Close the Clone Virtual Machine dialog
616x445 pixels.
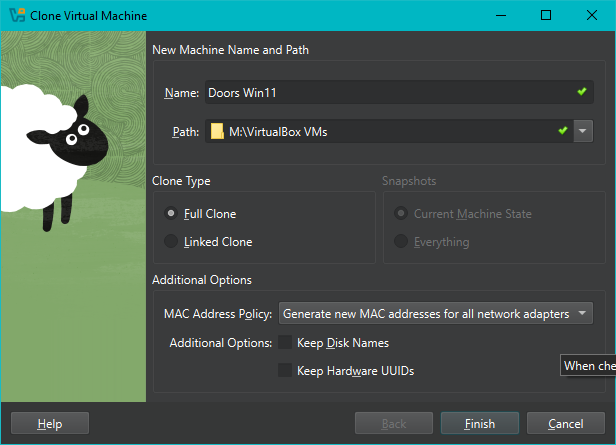[592, 15]
